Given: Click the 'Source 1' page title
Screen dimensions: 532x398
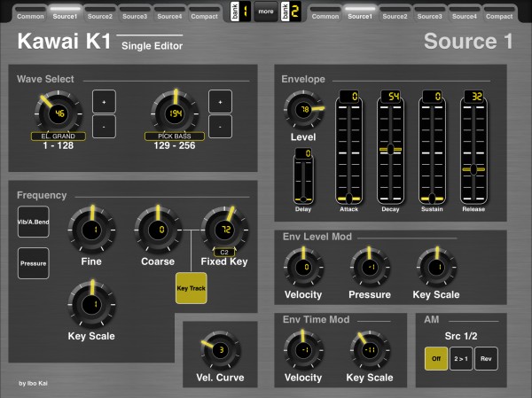Looking at the screenshot, I should [x=468, y=41].
